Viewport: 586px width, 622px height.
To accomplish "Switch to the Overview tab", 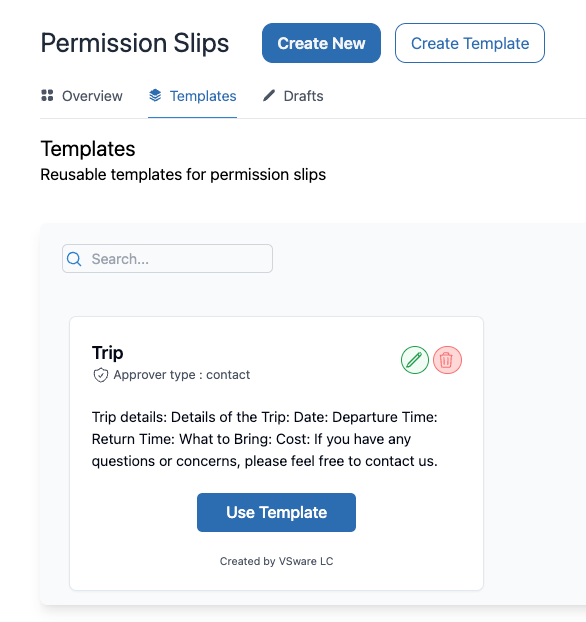I will point(82,96).
